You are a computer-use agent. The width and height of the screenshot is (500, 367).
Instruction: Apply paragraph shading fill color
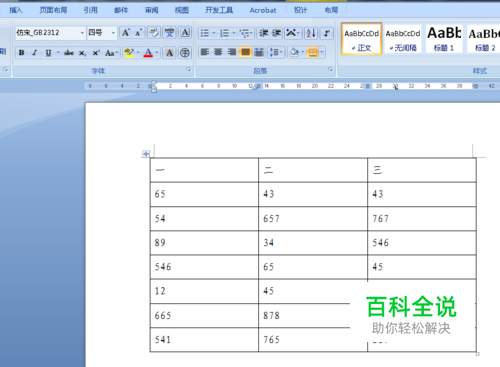[x=294, y=52]
